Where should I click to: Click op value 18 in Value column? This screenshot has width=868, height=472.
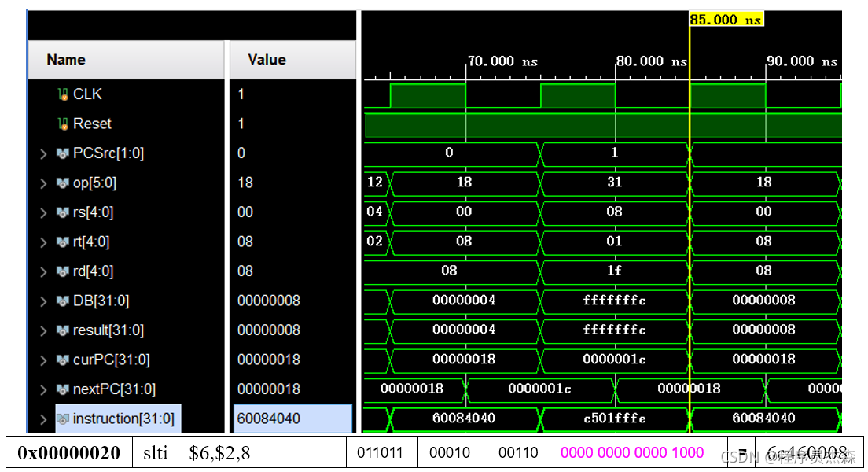coord(245,183)
